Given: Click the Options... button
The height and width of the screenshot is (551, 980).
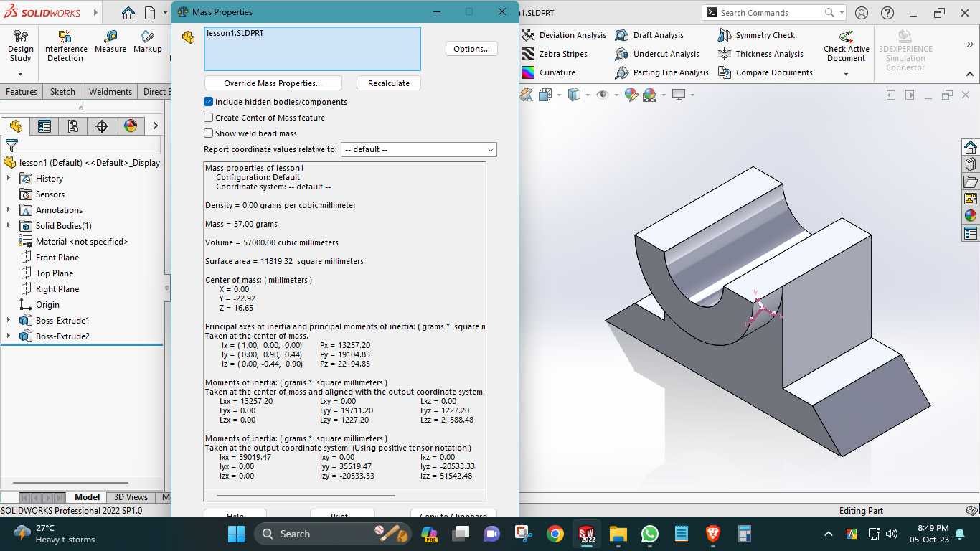Looking at the screenshot, I should 471,49.
